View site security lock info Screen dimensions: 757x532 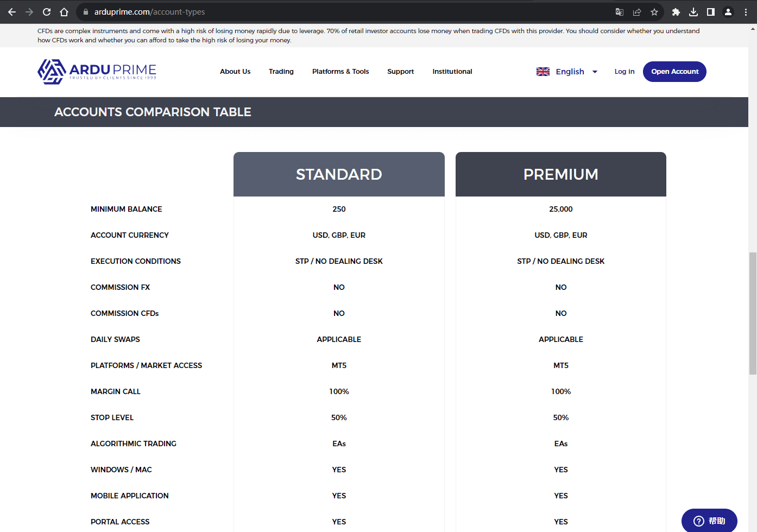[x=86, y=12]
